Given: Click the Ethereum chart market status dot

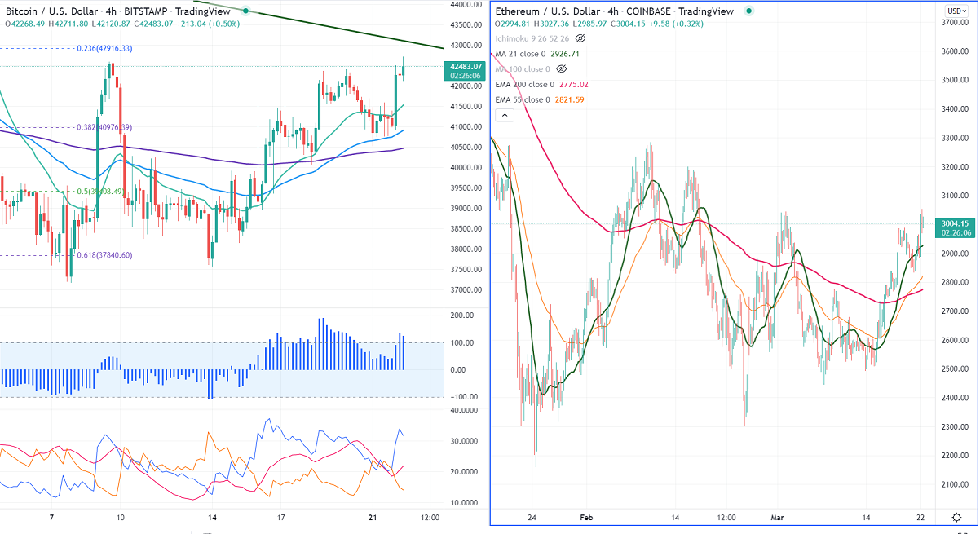Looking at the screenshot, I should pyautogui.click(x=748, y=11).
